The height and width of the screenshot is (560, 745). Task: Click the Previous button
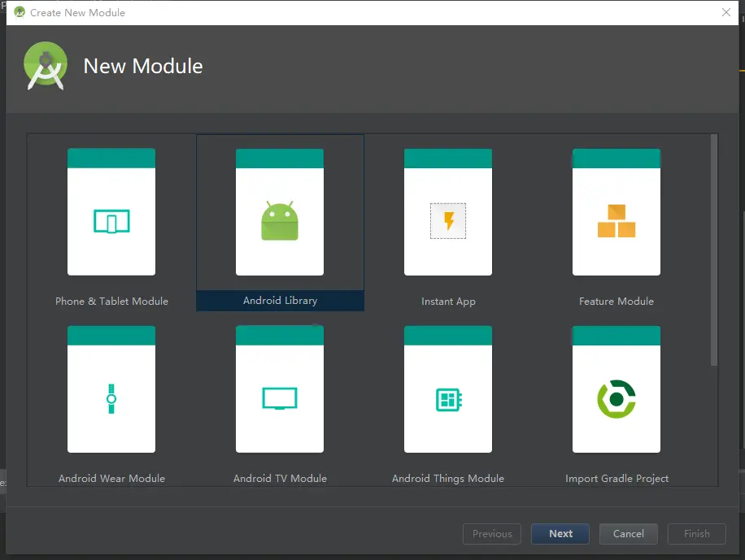pos(492,534)
